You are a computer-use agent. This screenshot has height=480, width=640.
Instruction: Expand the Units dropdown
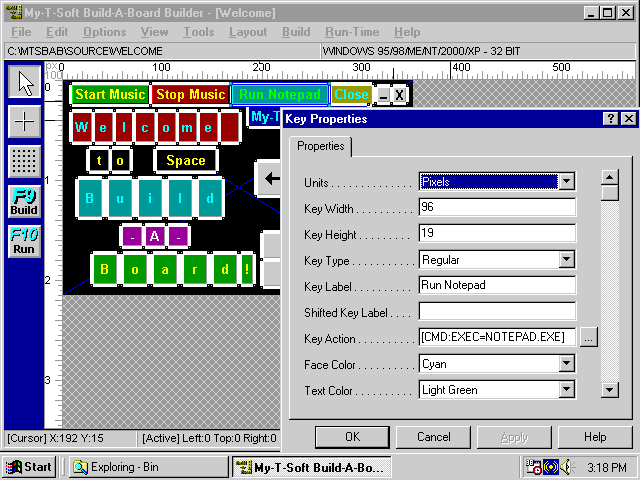tap(567, 182)
